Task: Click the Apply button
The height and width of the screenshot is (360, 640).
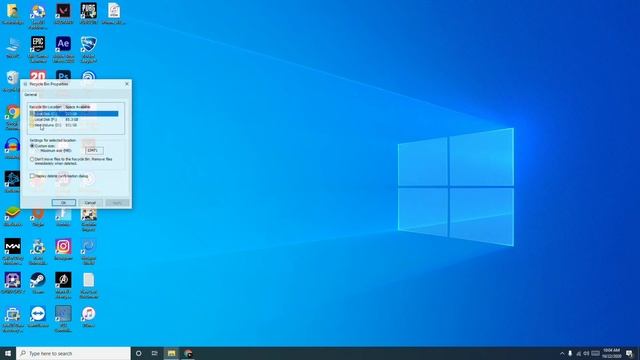Action: [x=117, y=203]
